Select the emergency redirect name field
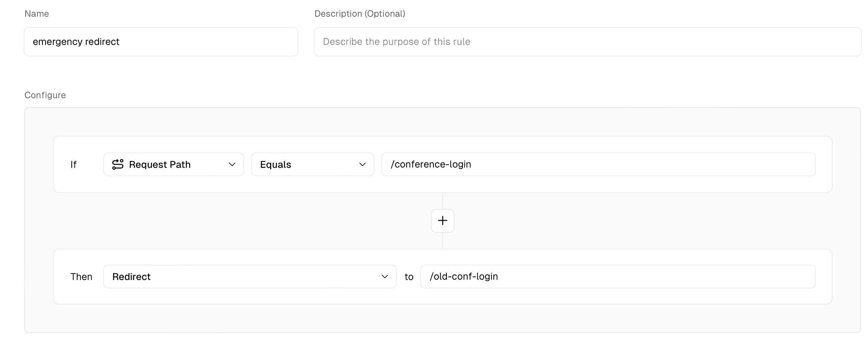Image resolution: width=868 pixels, height=342 pixels. (161, 41)
